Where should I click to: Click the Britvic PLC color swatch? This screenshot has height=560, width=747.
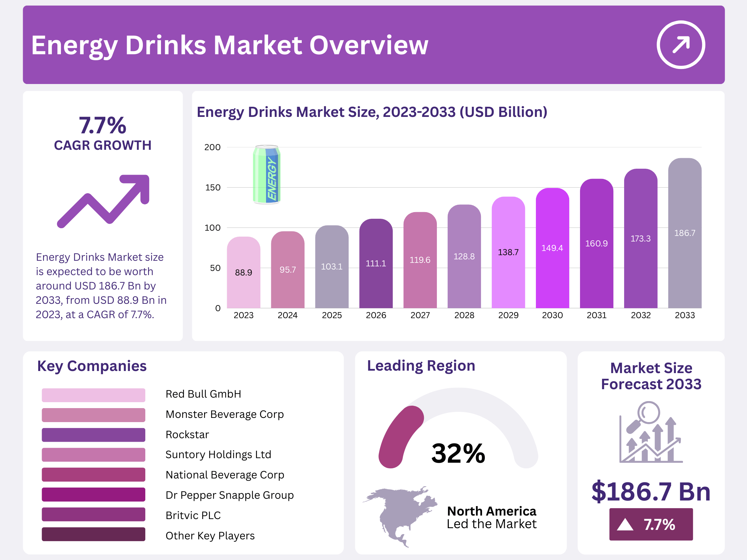coord(93,514)
